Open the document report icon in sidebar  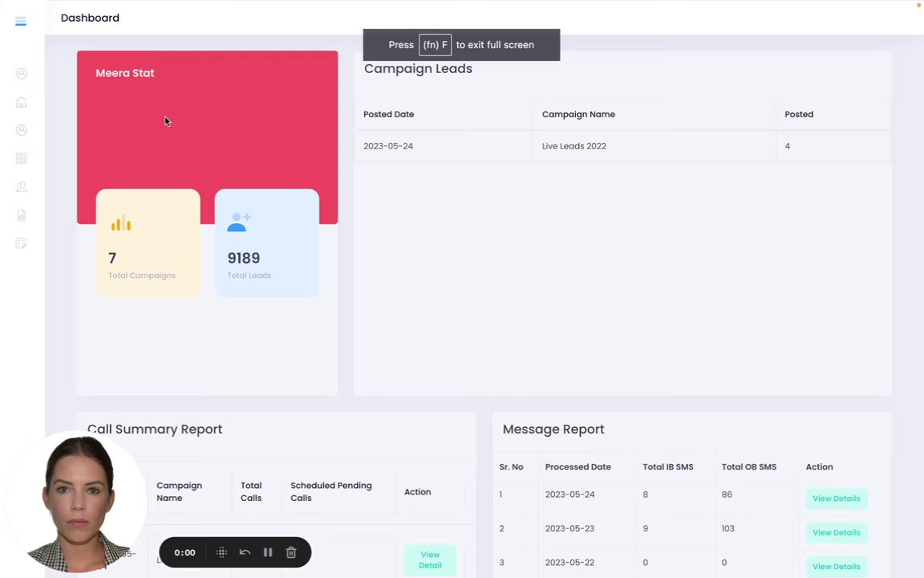pos(21,215)
